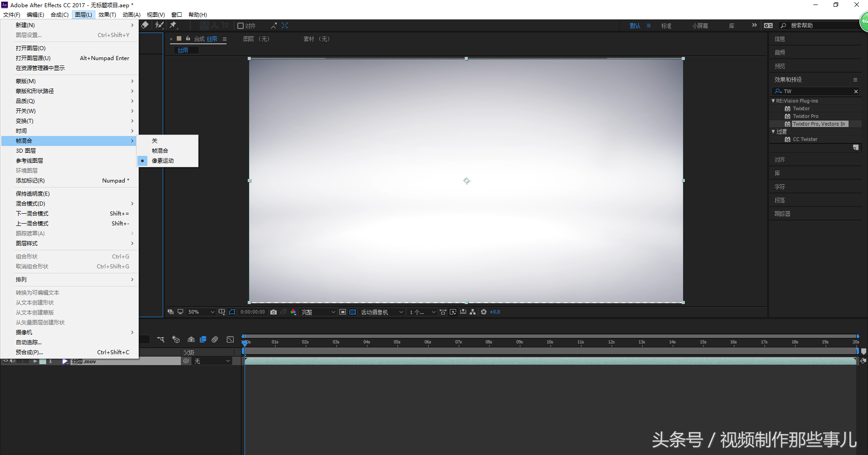Click effects search field
This screenshot has width=868, height=455.
[816, 91]
